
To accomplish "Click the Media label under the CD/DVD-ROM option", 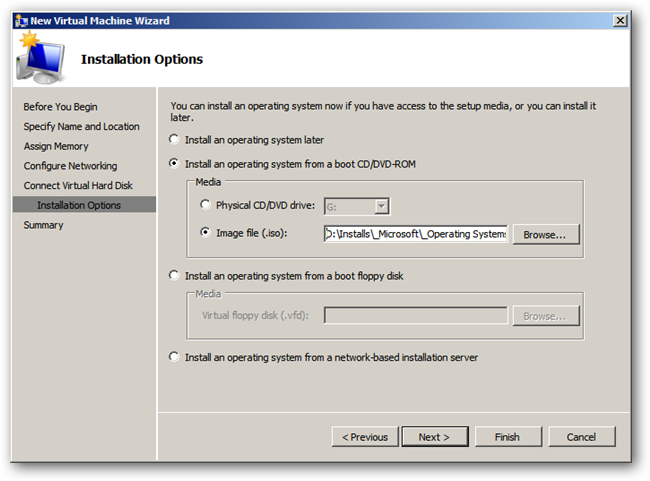I will [208, 182].
